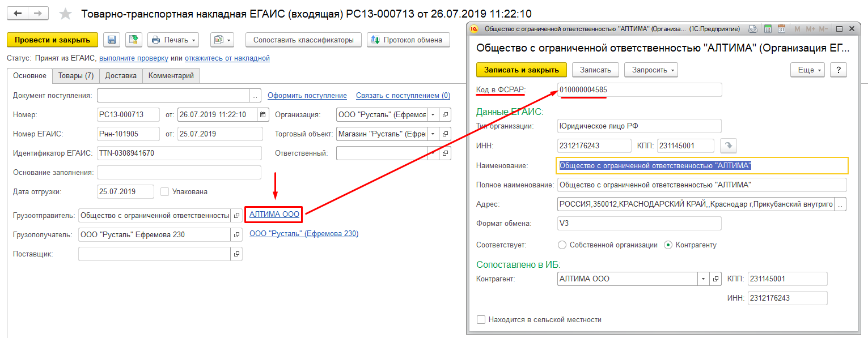Switch to the Товары (7) tab

pos(76,76)
